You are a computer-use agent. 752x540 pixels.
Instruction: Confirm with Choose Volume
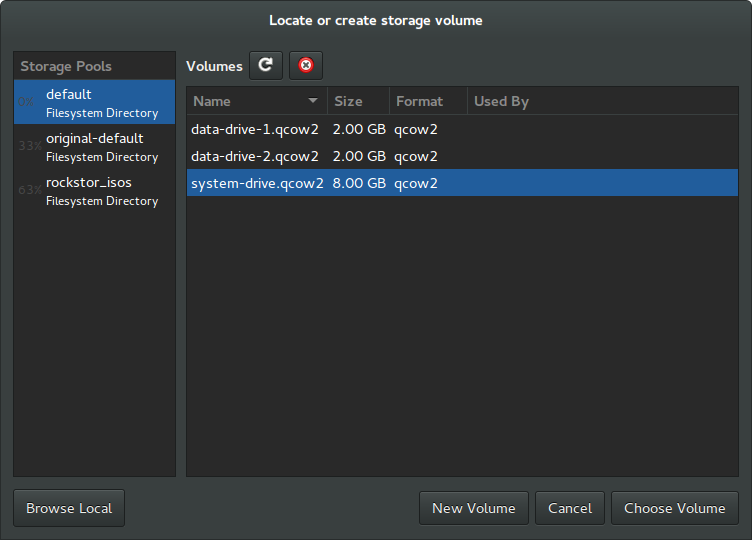(675, 508)
